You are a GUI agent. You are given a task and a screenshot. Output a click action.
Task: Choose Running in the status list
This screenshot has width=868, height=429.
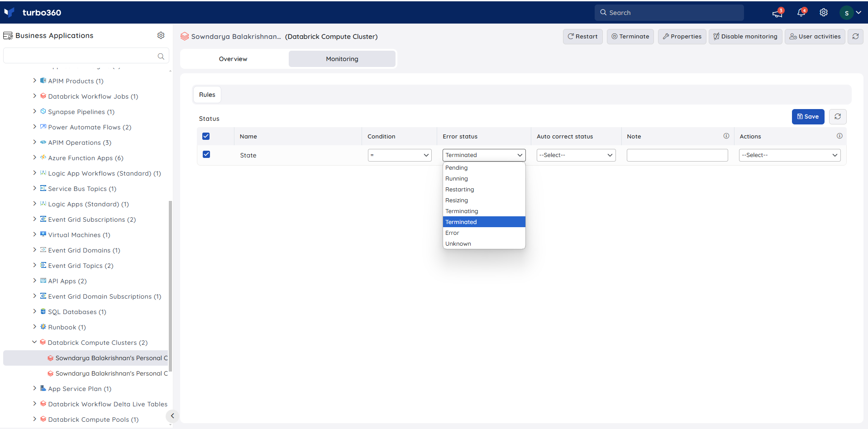484,178
